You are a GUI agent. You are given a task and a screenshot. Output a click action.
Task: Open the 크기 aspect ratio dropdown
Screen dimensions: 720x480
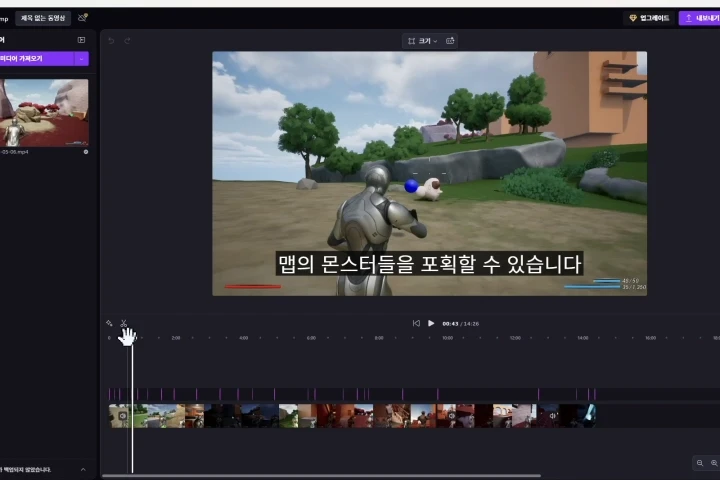(x=422, y=41)
